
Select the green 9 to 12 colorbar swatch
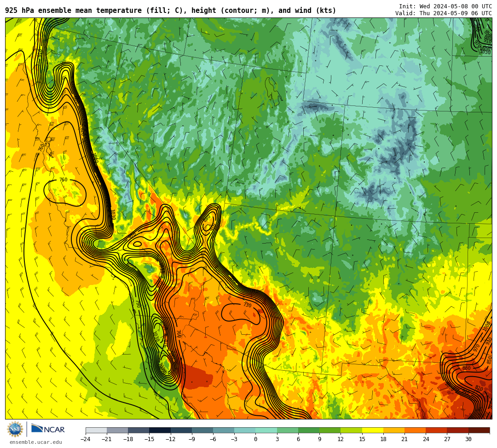(330, 430)
